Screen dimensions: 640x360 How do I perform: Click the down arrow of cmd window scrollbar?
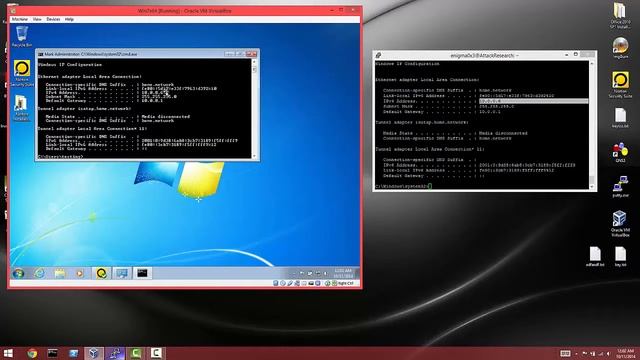254,156
